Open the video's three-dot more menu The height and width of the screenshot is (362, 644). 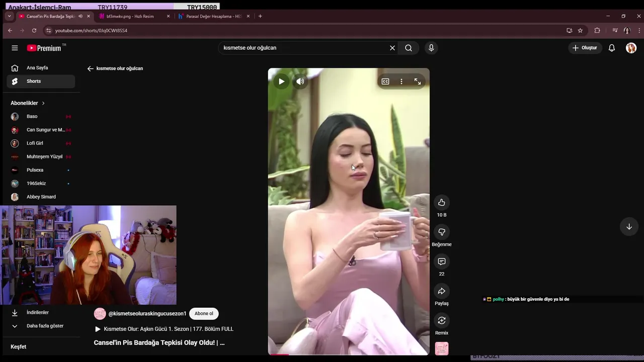(401, 81)
